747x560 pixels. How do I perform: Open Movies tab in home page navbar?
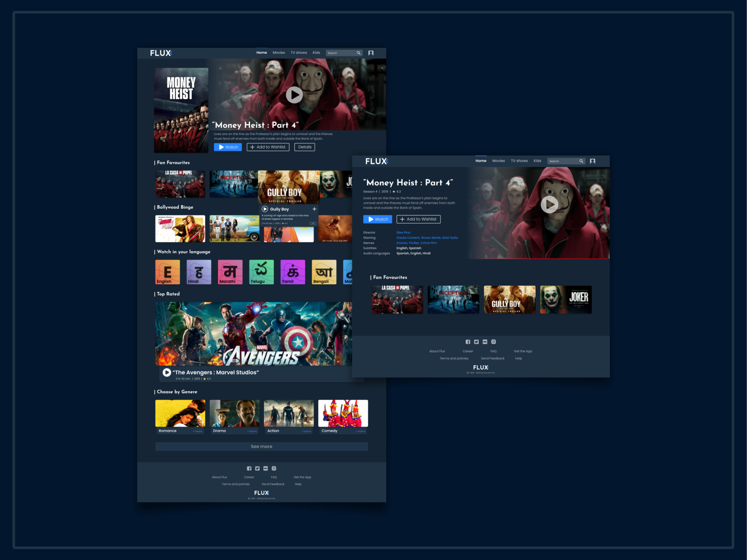(279, 53)
